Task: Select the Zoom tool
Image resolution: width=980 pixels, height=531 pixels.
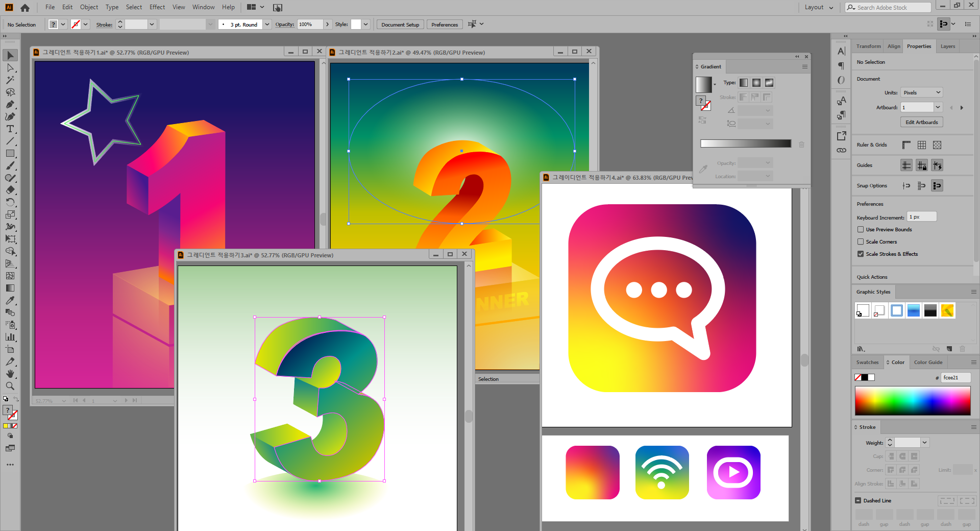Action: click(x=10, y=386)
